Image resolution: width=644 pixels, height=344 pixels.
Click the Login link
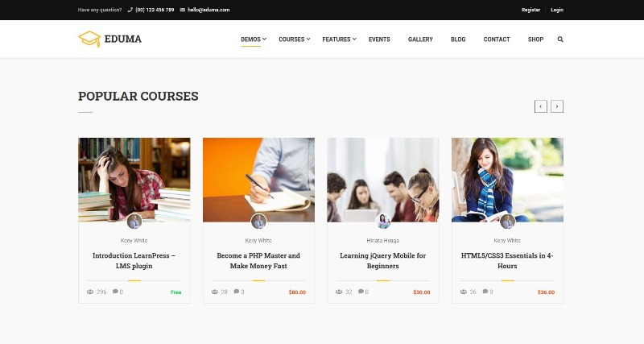tap(557, 10)
